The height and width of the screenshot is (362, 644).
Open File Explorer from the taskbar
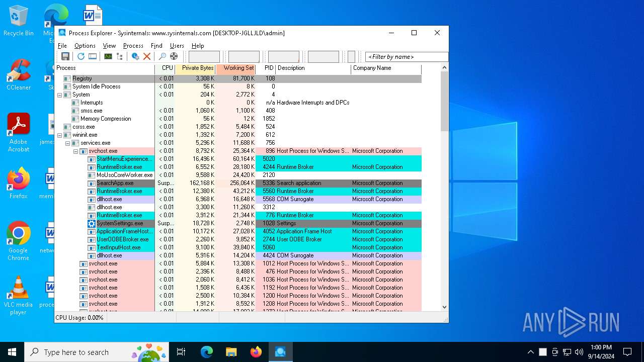[x=231, y=352]
